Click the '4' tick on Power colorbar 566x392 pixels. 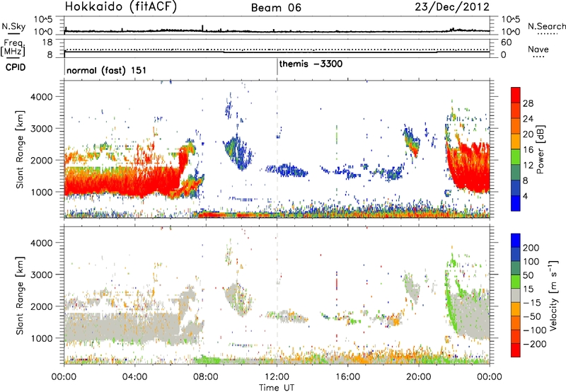click(526, 196)
